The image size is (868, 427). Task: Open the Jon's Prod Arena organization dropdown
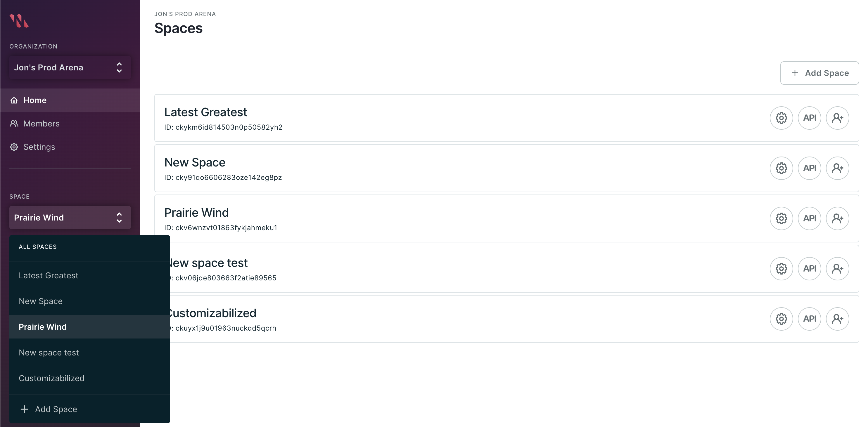(x=70, y=67)
